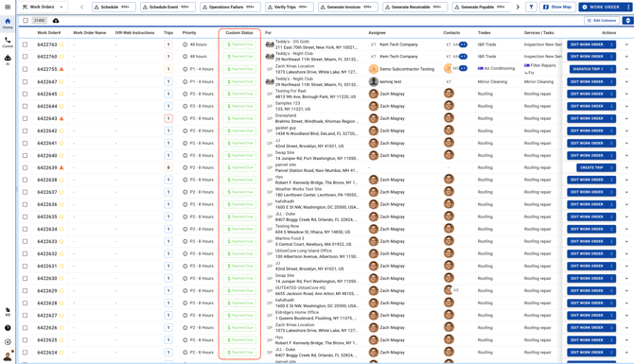This screenshot has width=634, height=364.
Task: Switch to the Generate Receivable tab
Action: (414, 7)
